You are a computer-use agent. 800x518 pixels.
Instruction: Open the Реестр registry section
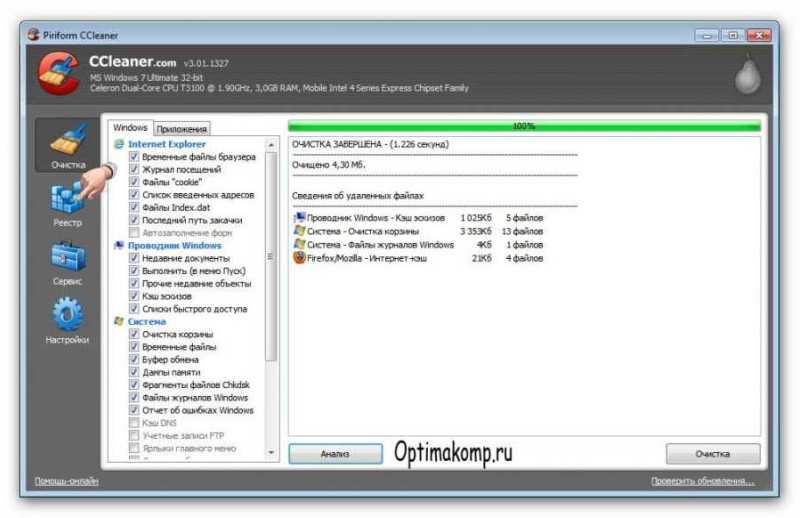coord(67,205)
